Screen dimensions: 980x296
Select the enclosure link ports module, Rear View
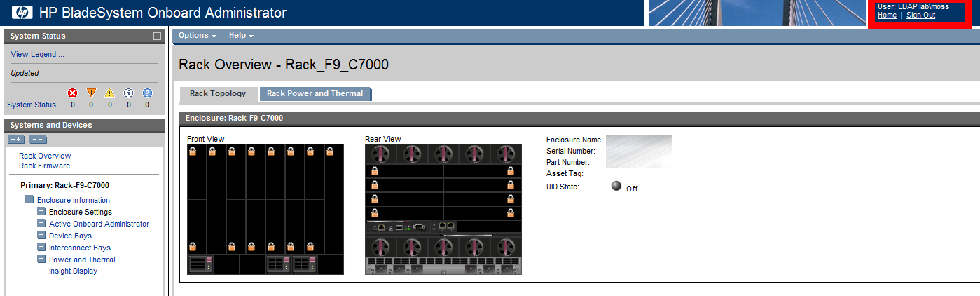(x=443, y=227)
